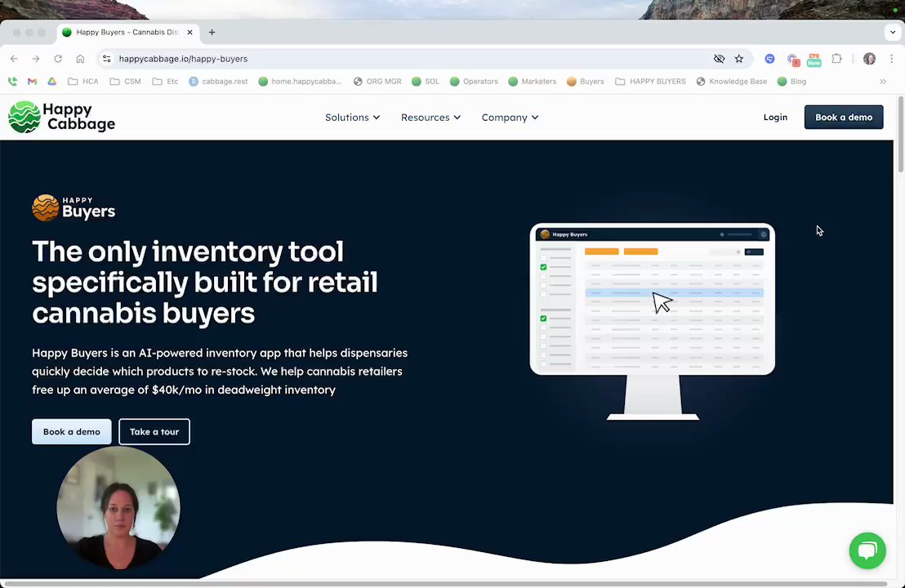Close the Happy Buyers tab
Viewport: 905px width, 588px height.
[x=189, y=33]
